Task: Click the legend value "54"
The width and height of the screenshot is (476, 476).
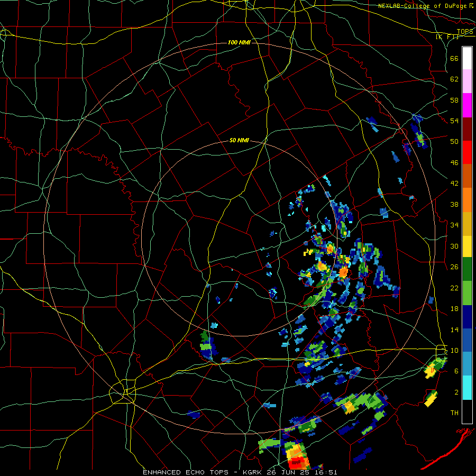Action: [454, 121]
